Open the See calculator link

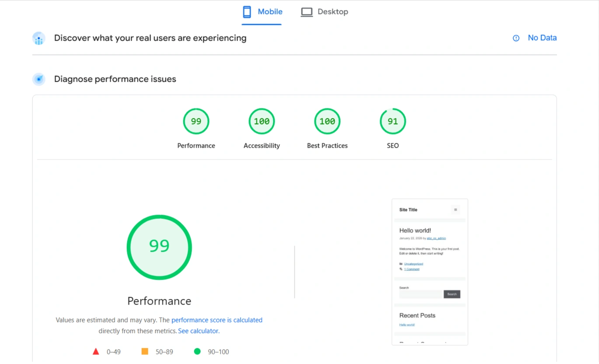[198, 331]
